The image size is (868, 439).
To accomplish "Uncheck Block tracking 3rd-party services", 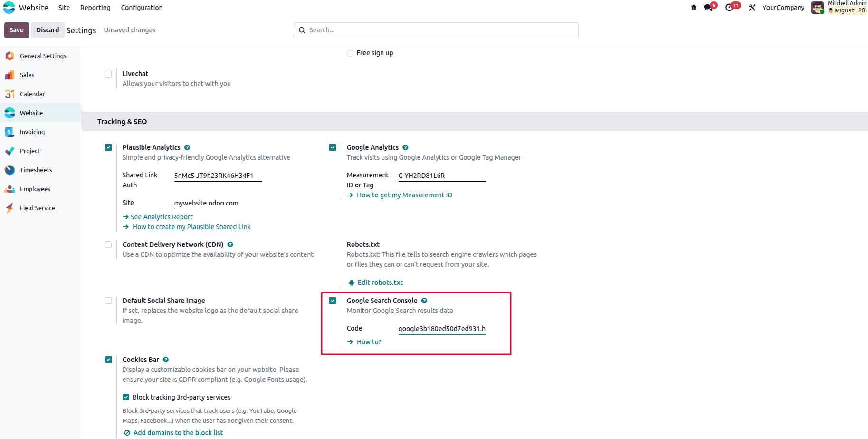I will pos(126,397).
